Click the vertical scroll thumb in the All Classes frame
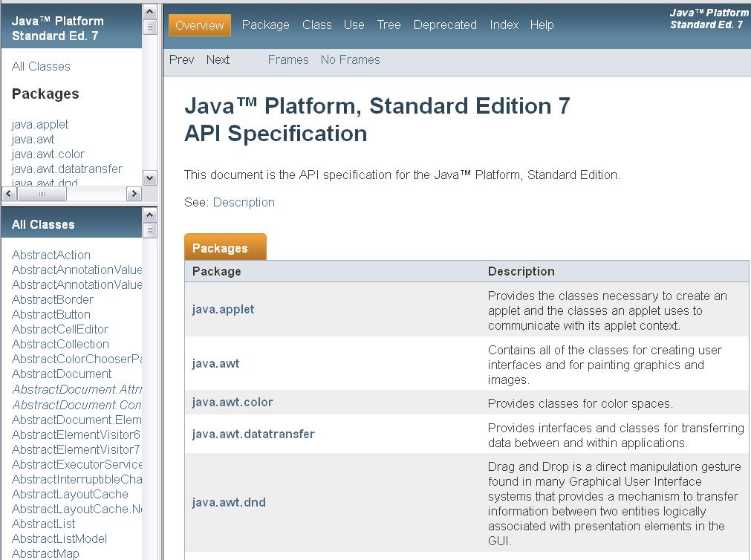Viewport: 751px width, 560px height. tap(150, 230)
